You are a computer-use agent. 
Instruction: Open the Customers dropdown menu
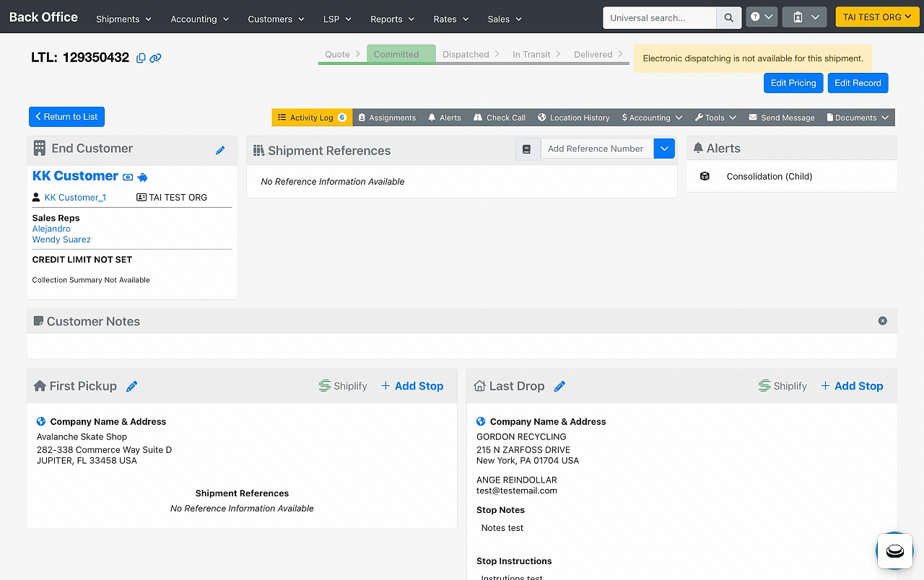276,19
